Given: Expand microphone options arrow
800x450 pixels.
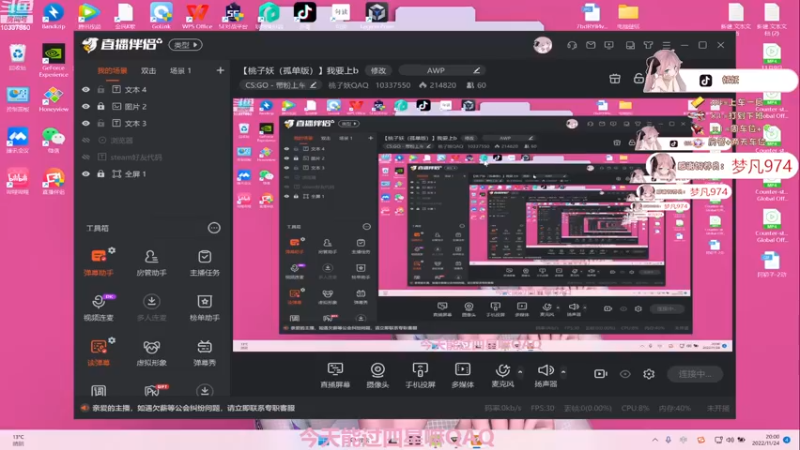Looking at the screenshot, I should pyautogui.click(x=520, y=372).
